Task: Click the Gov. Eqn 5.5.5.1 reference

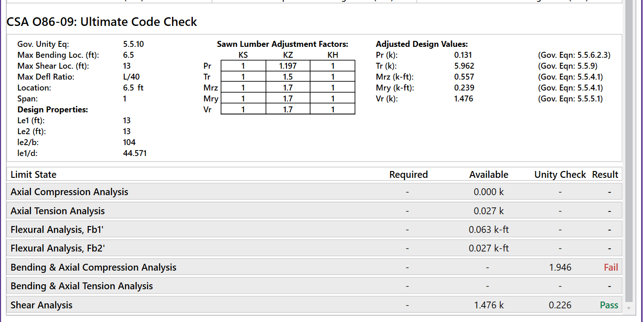Action: (570, 99)
